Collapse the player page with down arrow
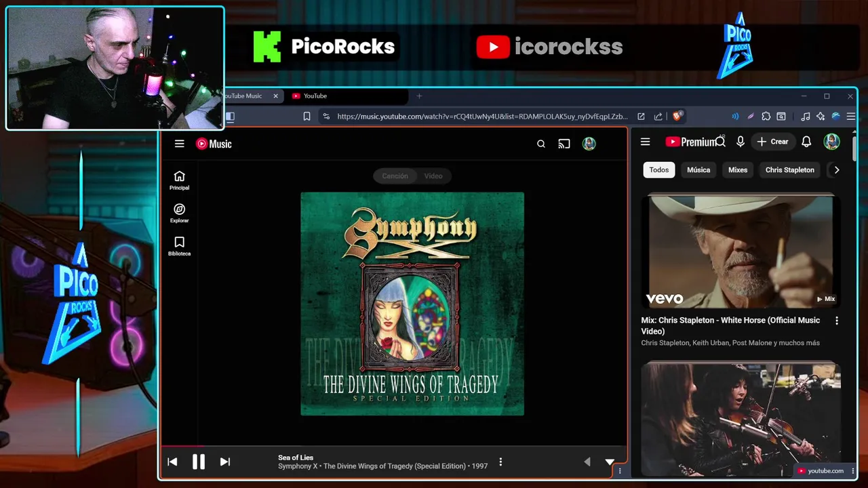 point(610,462)
